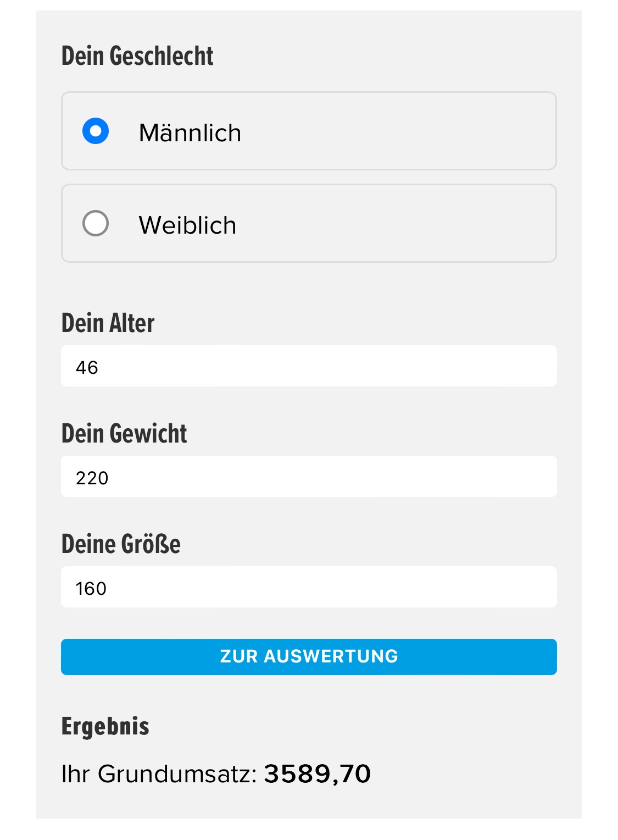Click the Dein Gewicht label
Viewport: 618px width, 840px height.
124,434
